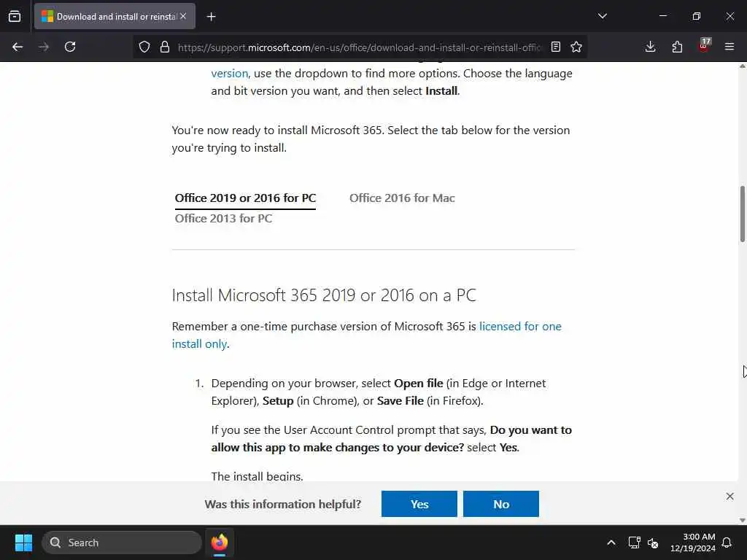The image size is (747, 560).
Task: Click 'Install Microsoft 365 2019 or 2016' heading
Action: (324, 295)
